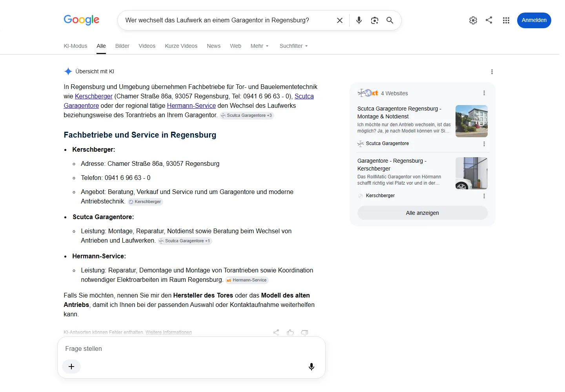This screenshot has width=565, height=392.
Task: Open options for the Scutca Garagentore source
Action: pyautogui.click(x=484, y=144)
